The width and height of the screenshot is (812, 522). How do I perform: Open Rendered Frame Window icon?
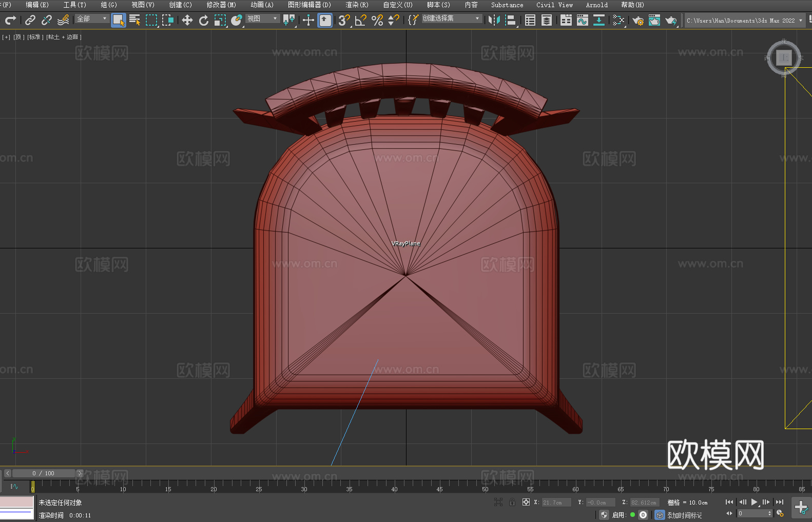(x=654, y=20)
